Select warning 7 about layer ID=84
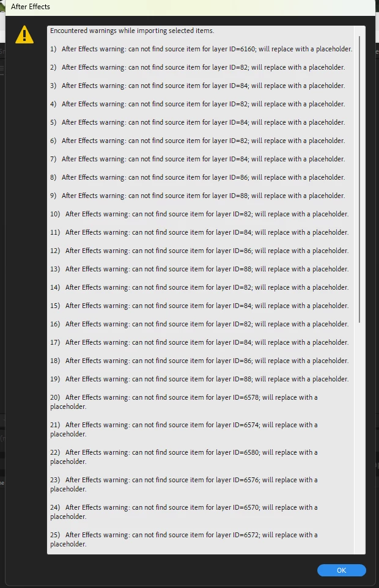Image resolution: width=379 pixels, height=588 pixels. point(197,160)
